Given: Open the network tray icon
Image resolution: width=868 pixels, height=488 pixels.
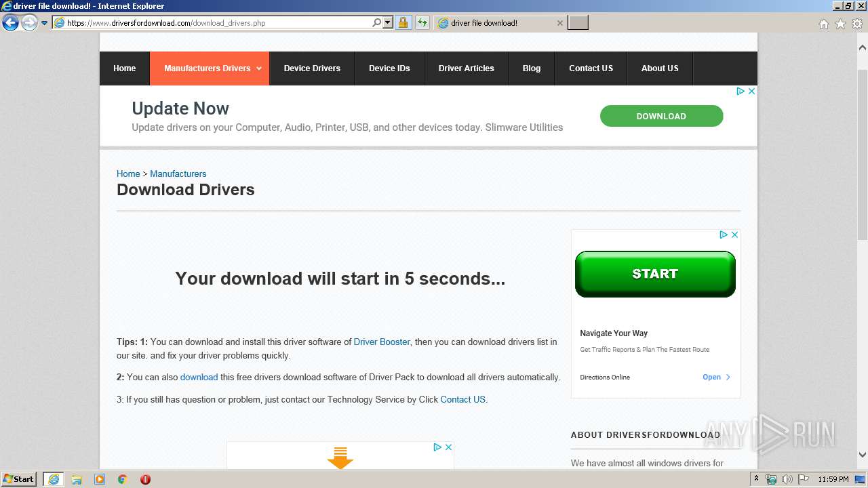Looking at the screenshot, I should [x=772, y=479].
